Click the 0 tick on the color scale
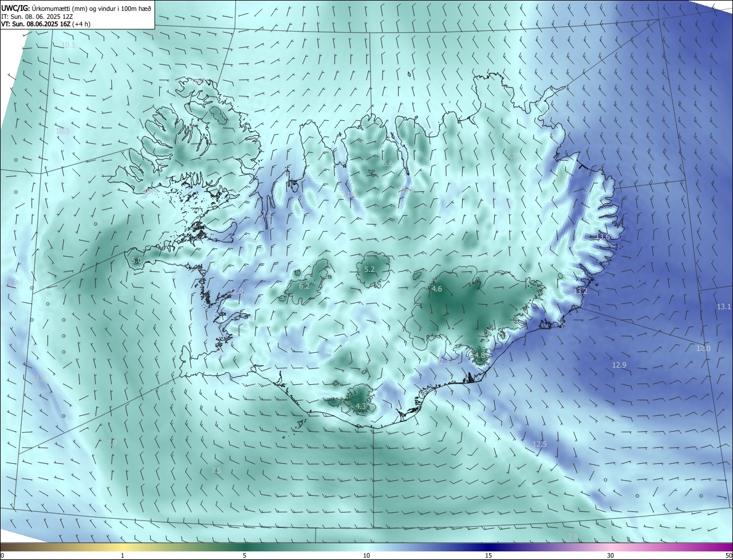 [x=2, y=555]
